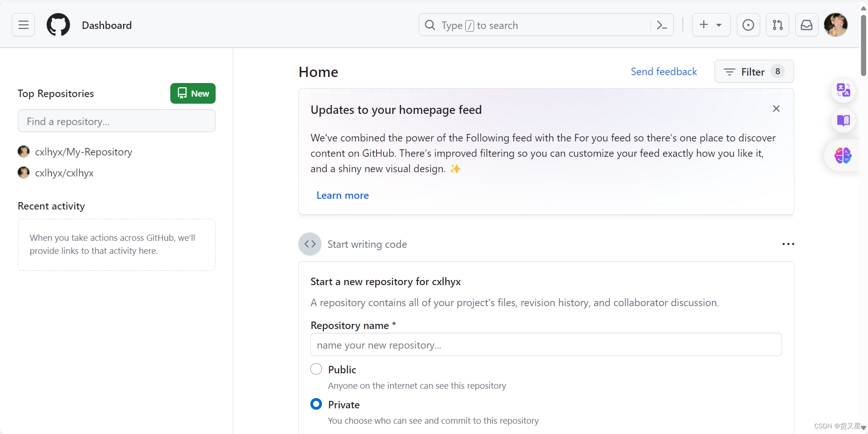Screen dimensions: 868x434
Task: Focus the Repository name input field
Action: 546,345
